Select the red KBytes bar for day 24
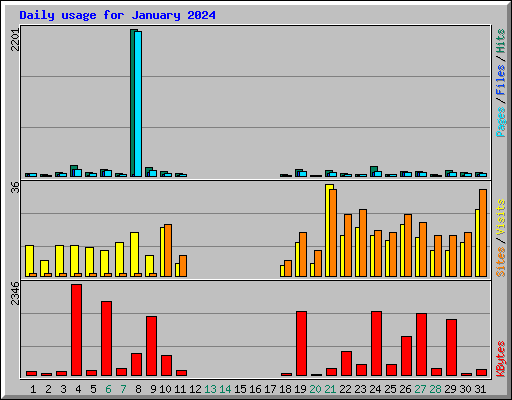512x400 pixels. [x=376, y=344]
